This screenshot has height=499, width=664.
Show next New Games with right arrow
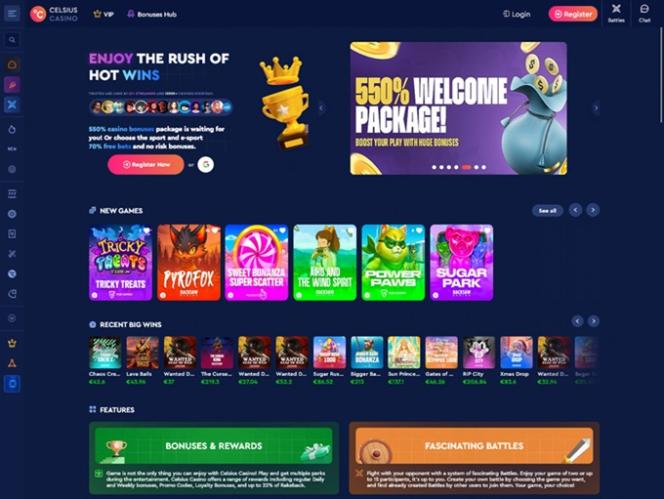coord(593,210)
